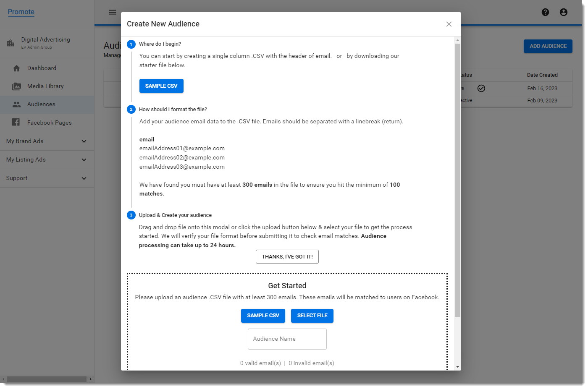Viewport: 588px width, 389px height.
Task: Click the status checkmark circle icon
Action: pyautogui.click(x=481, y=88)
